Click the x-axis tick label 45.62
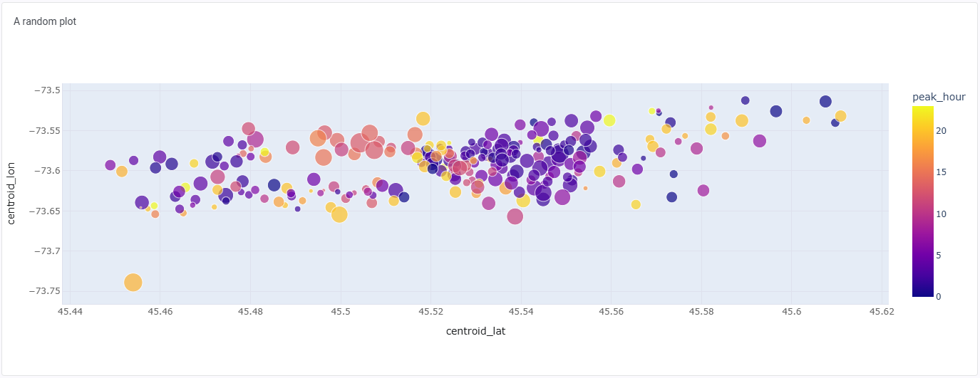This screenshot has height=378, width=980. pos(882,311)
